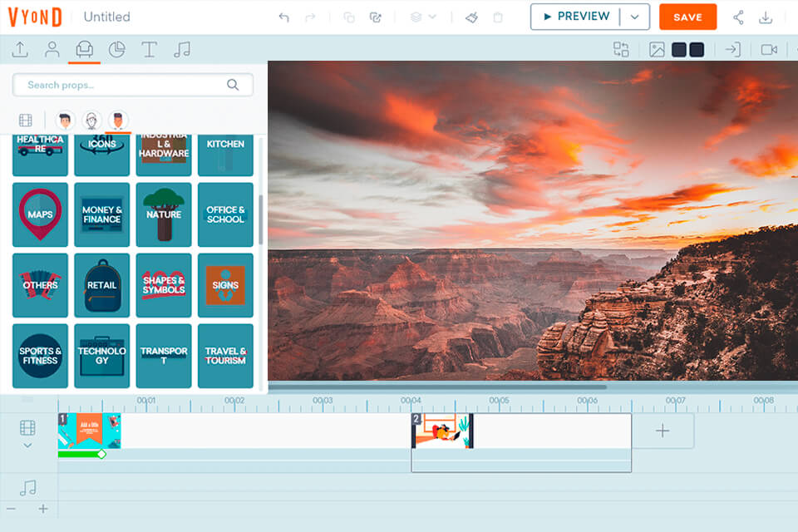Open the Text tool icon
The image size is (798, 532).
[149, 49]
